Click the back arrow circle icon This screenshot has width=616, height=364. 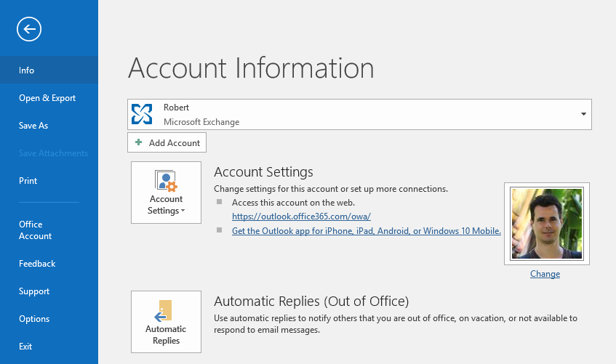tap(30, 29)
